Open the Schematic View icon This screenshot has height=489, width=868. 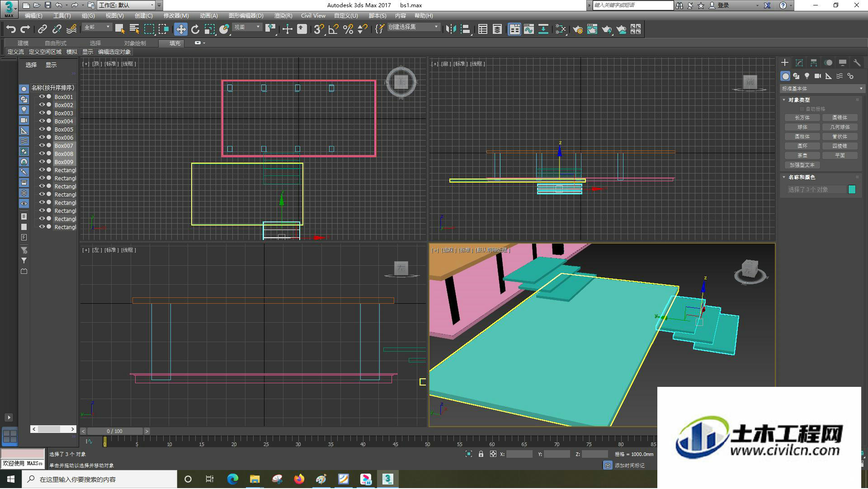pyautogui.click(x=543, y=29)
